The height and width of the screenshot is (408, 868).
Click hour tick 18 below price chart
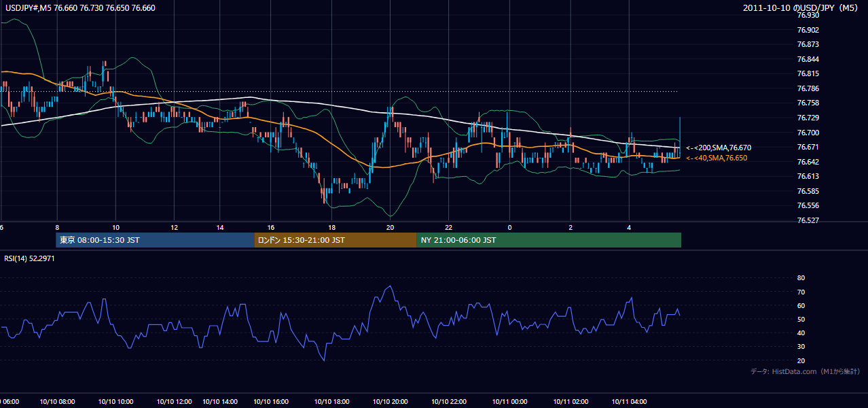pos(331,227)
